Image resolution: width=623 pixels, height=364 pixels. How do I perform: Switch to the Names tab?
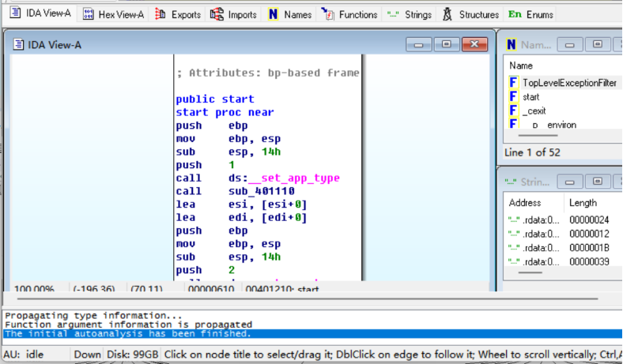290,15
